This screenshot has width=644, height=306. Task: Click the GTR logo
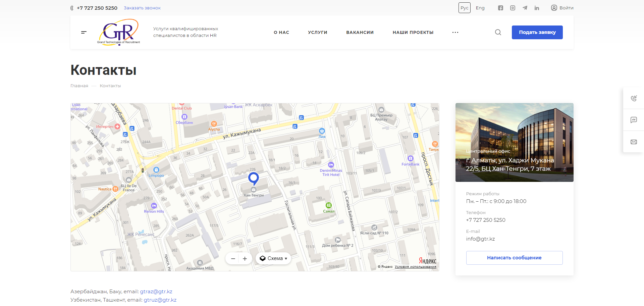pyautogui.click(x=118, y=32)
